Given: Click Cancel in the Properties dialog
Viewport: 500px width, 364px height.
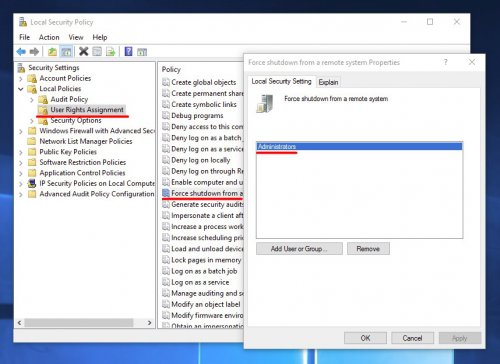Looking at the screenshot, I should pos(412,338).
